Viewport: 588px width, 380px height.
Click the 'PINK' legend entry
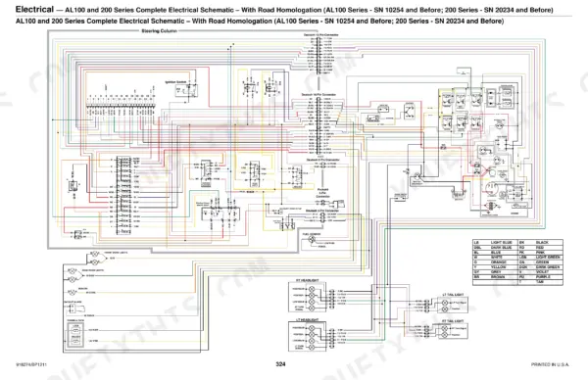(540, 253)
